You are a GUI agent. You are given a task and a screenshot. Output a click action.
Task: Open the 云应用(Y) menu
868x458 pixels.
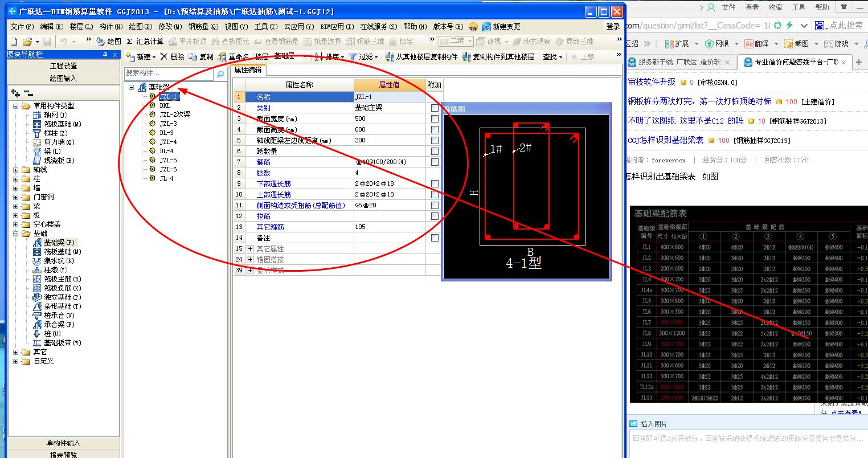click(299, 27)
